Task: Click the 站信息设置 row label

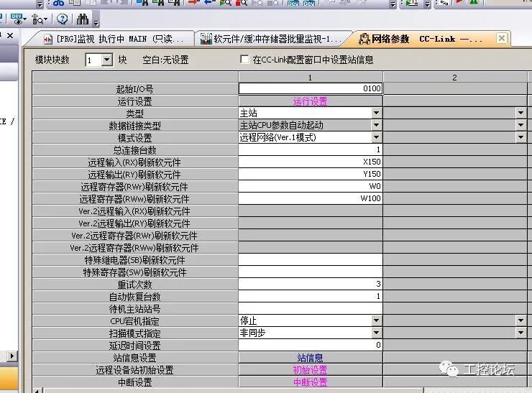Action: pyautogui.click(x=134, y=358)
